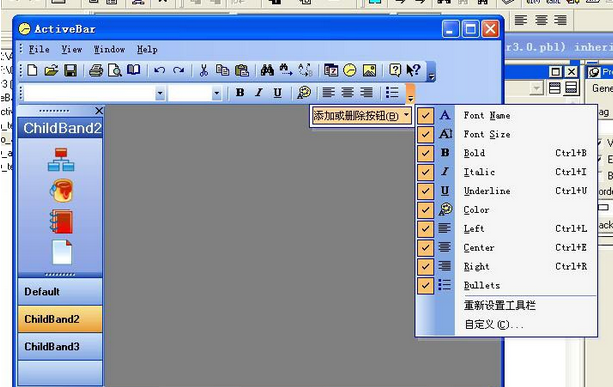Click the Undo arrow icon
Screen dimensions: 613x387
click(x=160, y=71)
